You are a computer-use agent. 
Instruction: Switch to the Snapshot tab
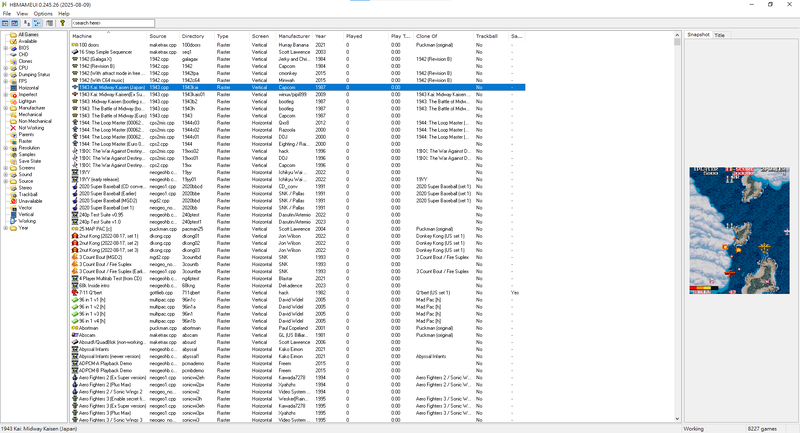(698, 35)
